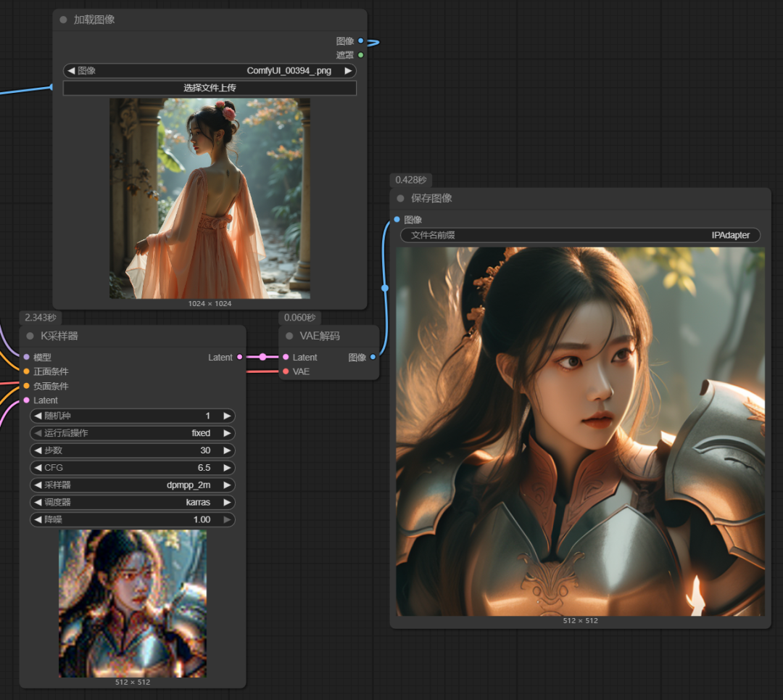Collapse the K采样器 node via its dot

click(30, 336)
